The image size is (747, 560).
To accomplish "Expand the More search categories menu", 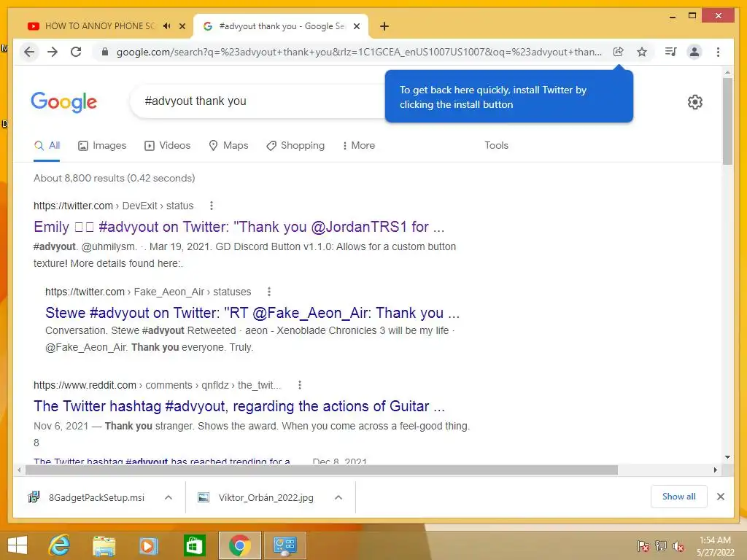I will click(x=359, y=146).
